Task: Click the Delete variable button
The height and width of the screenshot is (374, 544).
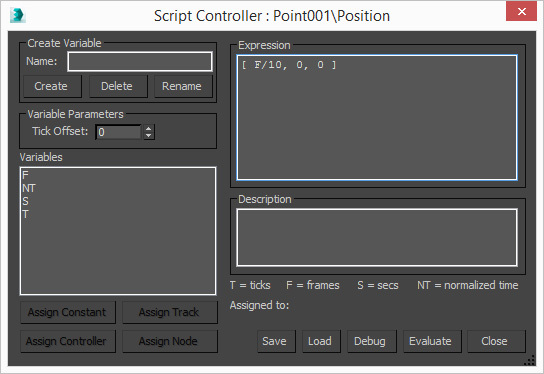Action: (118, 86)
